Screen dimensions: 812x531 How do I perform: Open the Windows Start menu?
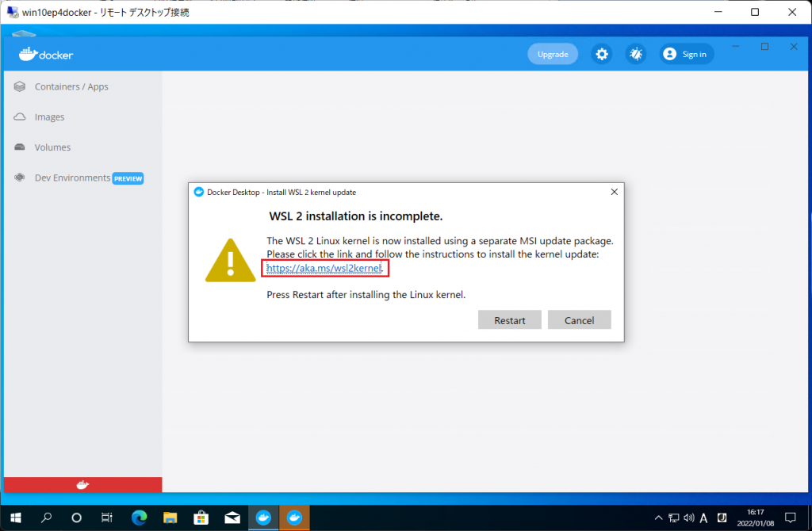16,518
